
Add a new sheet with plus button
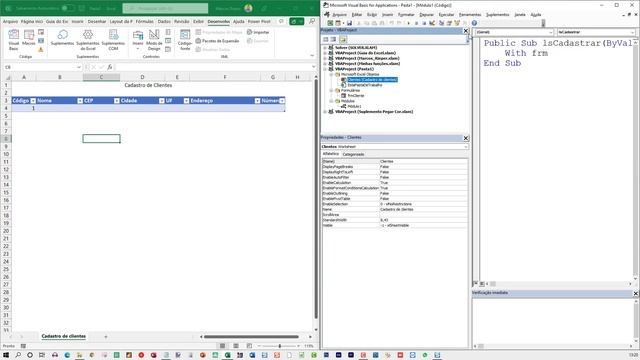tap(106, 337)
